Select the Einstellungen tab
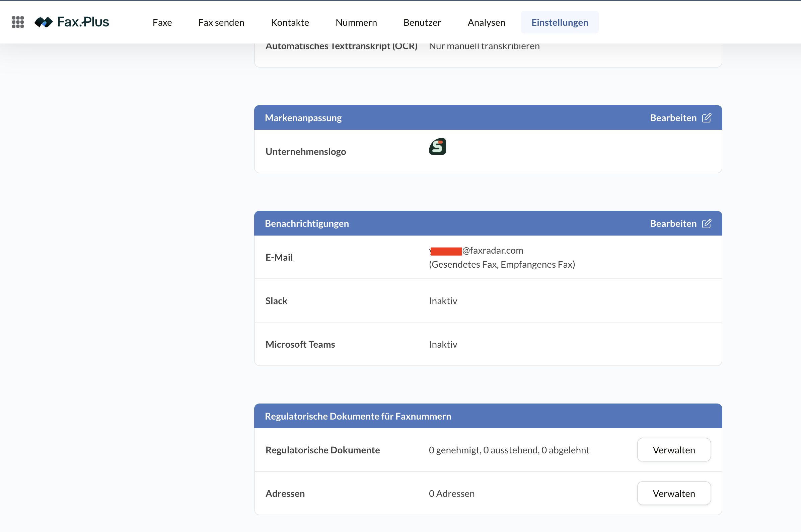This screenshot has width=801, height=532. (x=560, y=22)
